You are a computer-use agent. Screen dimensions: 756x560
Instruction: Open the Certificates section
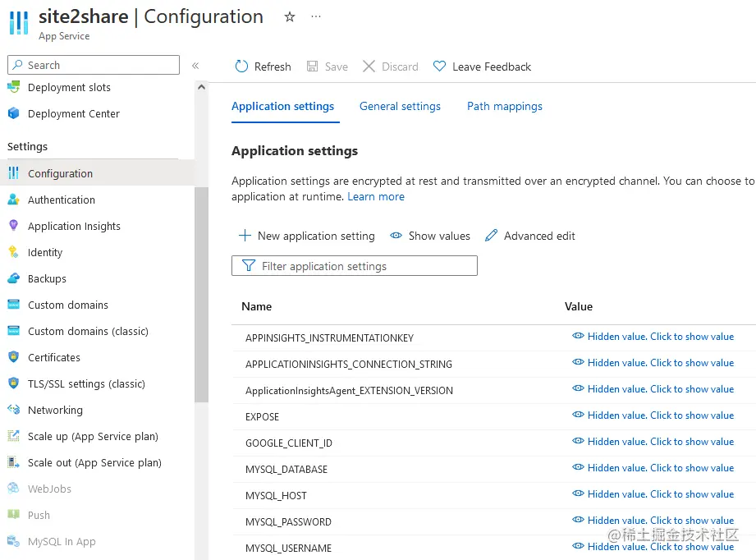tap(54, 357)
